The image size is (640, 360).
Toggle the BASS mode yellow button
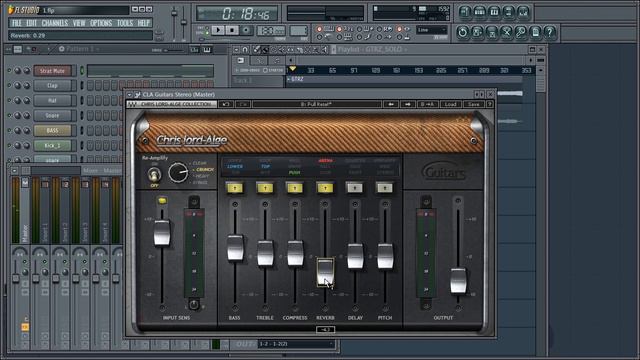point(235,188)
